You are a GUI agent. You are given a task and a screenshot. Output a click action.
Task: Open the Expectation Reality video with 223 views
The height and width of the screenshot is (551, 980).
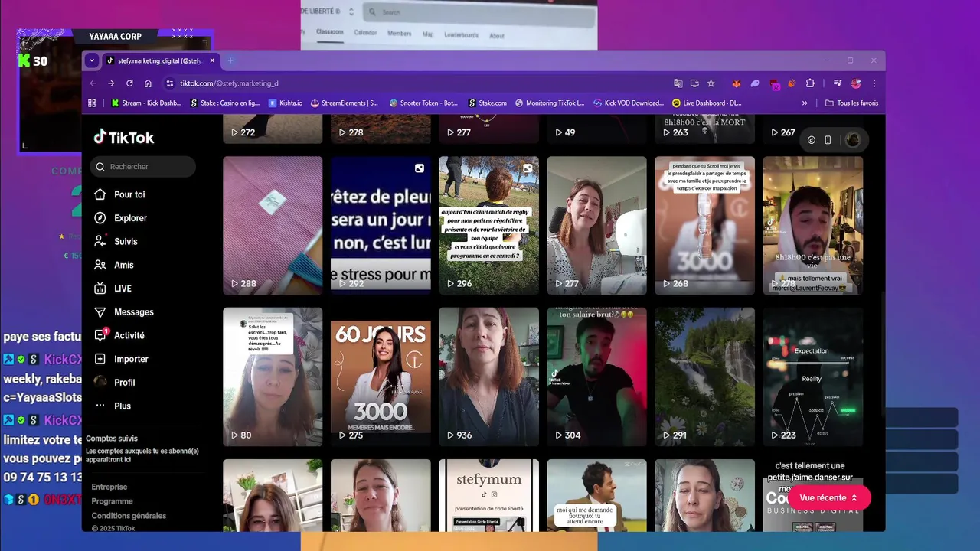[x=812, y=377]
